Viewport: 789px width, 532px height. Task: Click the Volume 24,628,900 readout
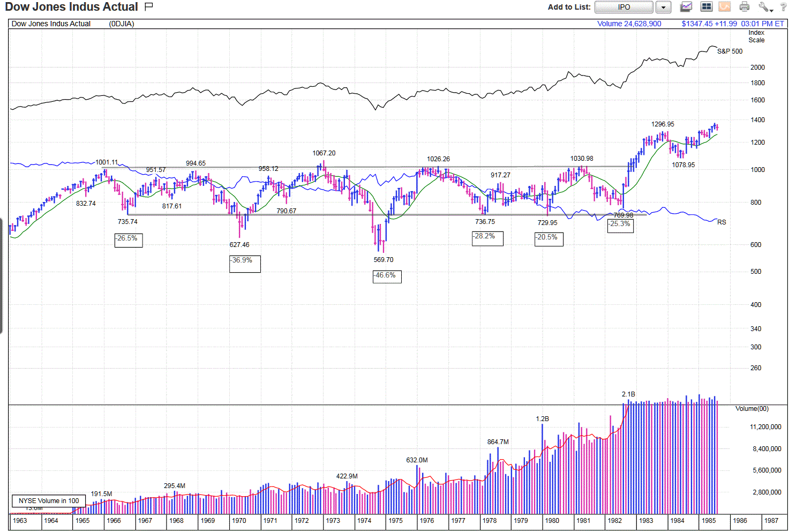point(629,24)
